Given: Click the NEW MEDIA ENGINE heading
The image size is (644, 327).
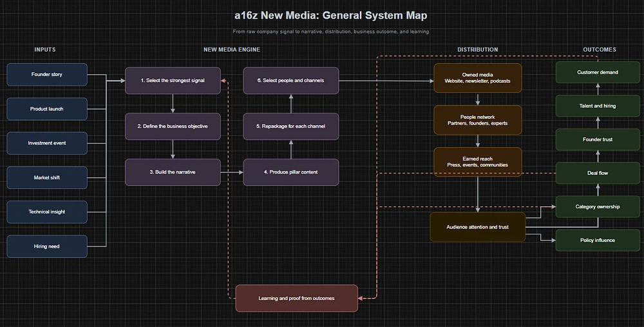Looking at the screenshot, I should pyautogui.click(x=232, y=50).
